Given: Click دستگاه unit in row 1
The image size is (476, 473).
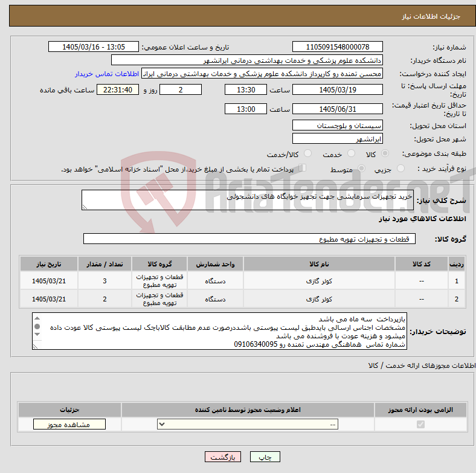Looking at the screenshot, I should pos(215,281).
